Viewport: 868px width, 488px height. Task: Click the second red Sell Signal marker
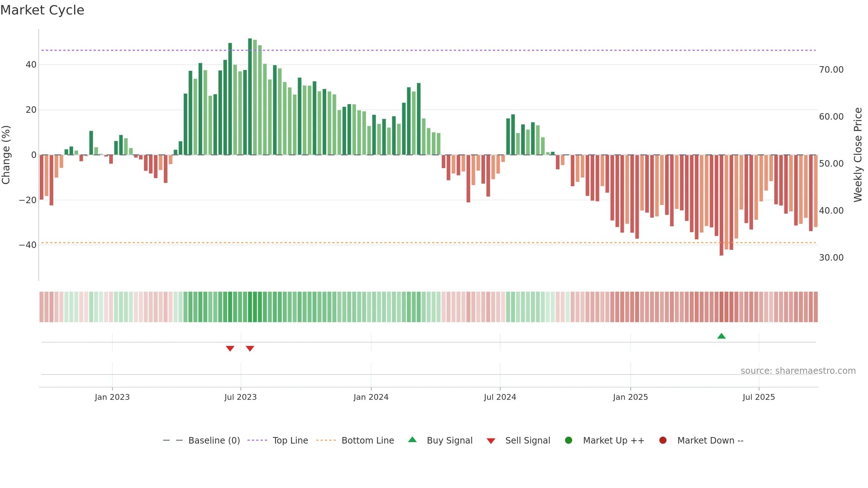pos(250,348)
